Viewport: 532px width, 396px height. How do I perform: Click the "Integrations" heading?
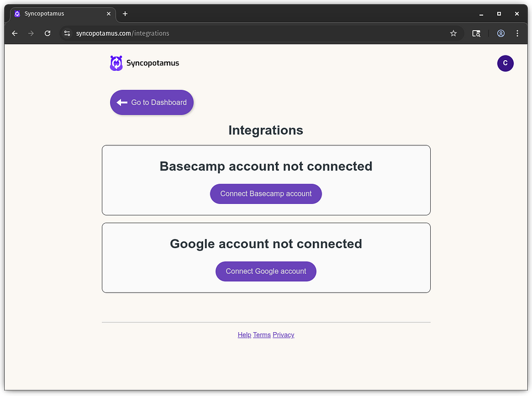(x=265, y=130)
